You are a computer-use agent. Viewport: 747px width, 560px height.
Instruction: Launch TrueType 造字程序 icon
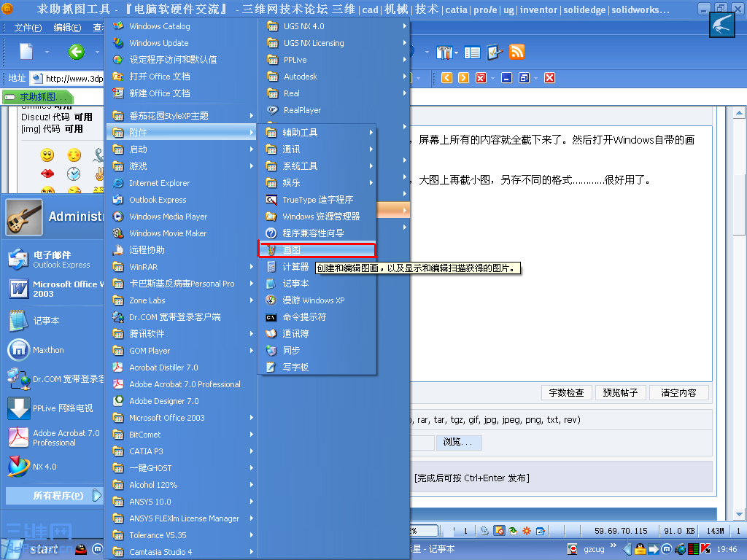[x=271, y=200]
